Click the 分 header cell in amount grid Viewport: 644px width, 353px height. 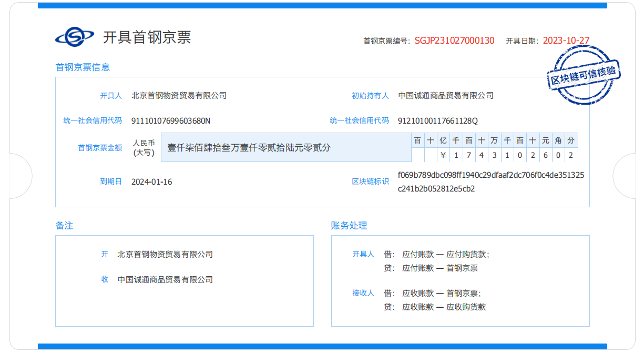click(x=571, y=140)
